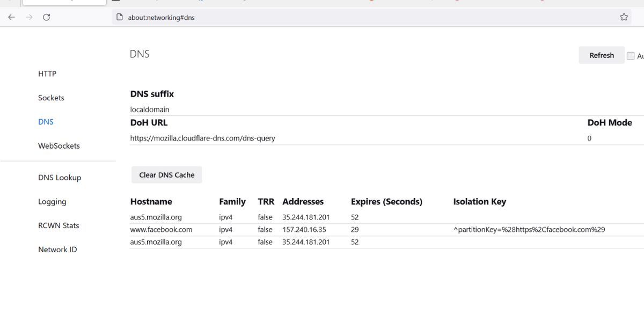Image resolution: width=644 pixels, height=322 pixels.
Task: Open the DNS Lookup tool
Action: pyautogui.click(x=60, y=177)
